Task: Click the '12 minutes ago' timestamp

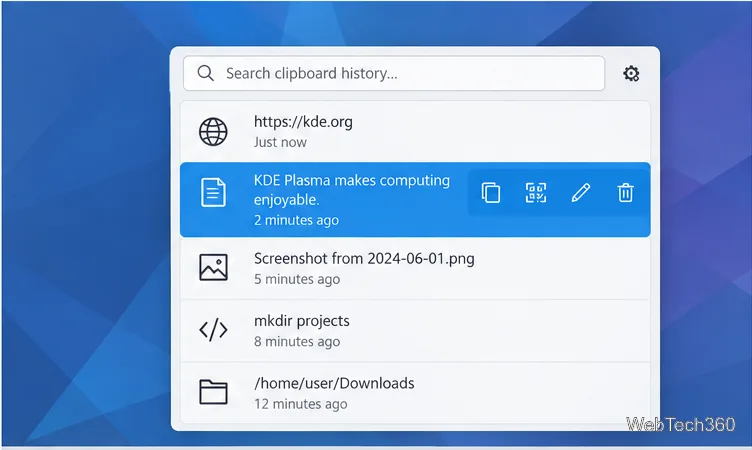Action: 301,404
